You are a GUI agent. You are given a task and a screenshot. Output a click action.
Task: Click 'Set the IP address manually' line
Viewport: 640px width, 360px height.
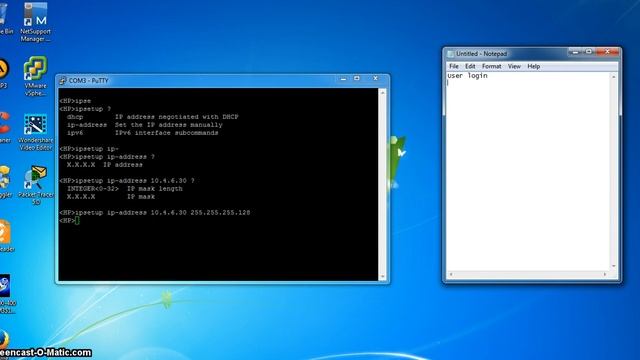click(169, 125)
